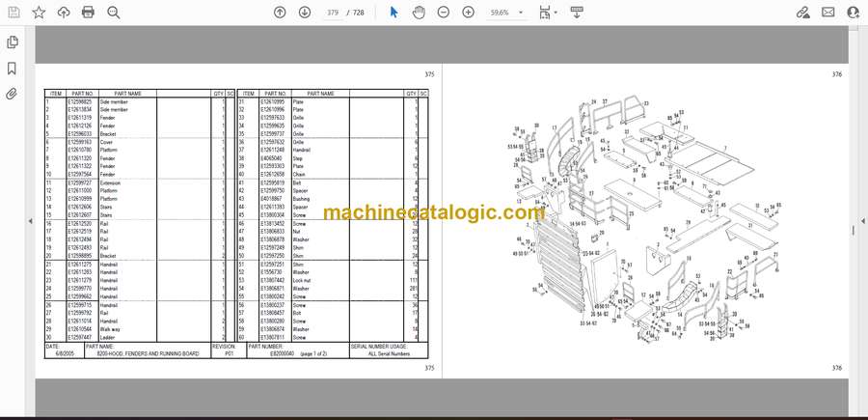Open the Page Thumbnails panel
Viewport: 868px width, 420px height.
13,42
